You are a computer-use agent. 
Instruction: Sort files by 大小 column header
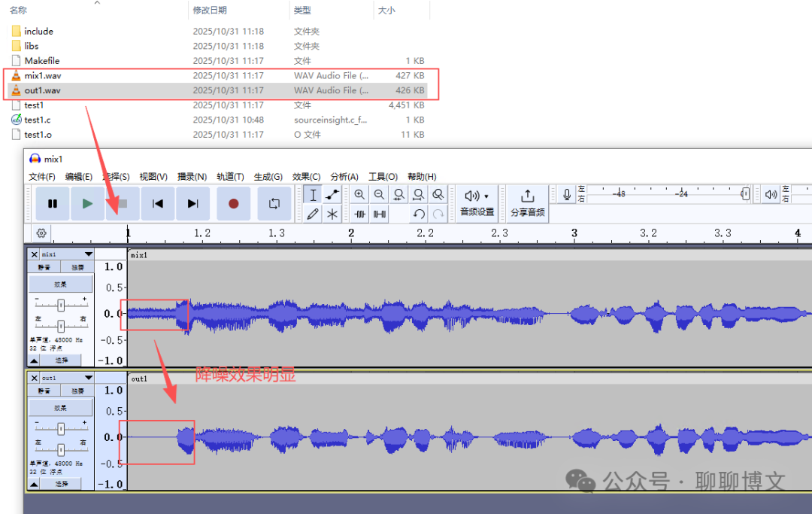[x=386, y=10]
